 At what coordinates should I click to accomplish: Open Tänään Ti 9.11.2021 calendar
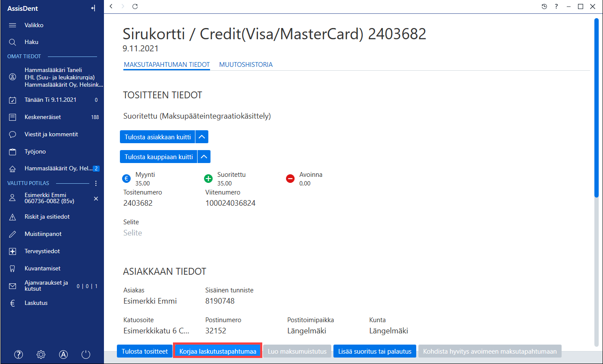tap(52, 100)
